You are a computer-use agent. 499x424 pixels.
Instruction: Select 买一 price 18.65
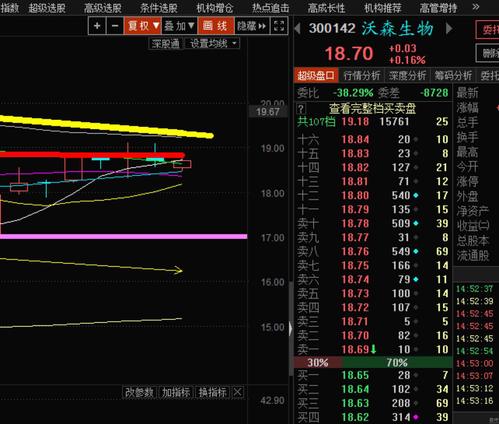pos(355,375)
